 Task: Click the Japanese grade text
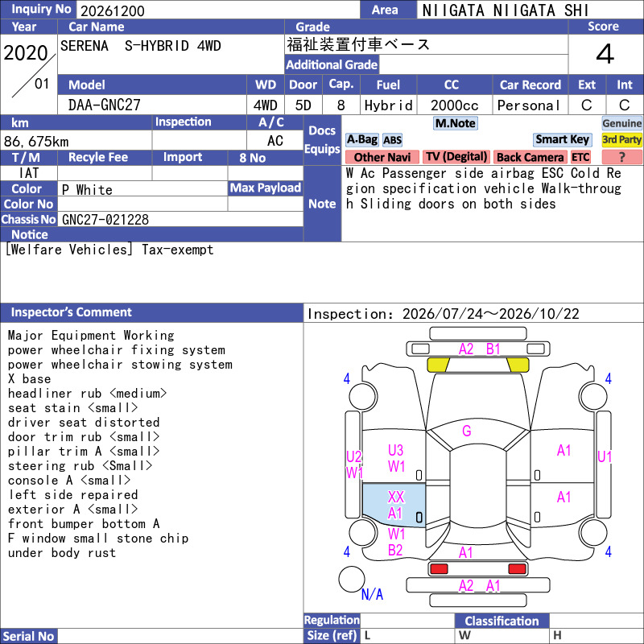358,44
